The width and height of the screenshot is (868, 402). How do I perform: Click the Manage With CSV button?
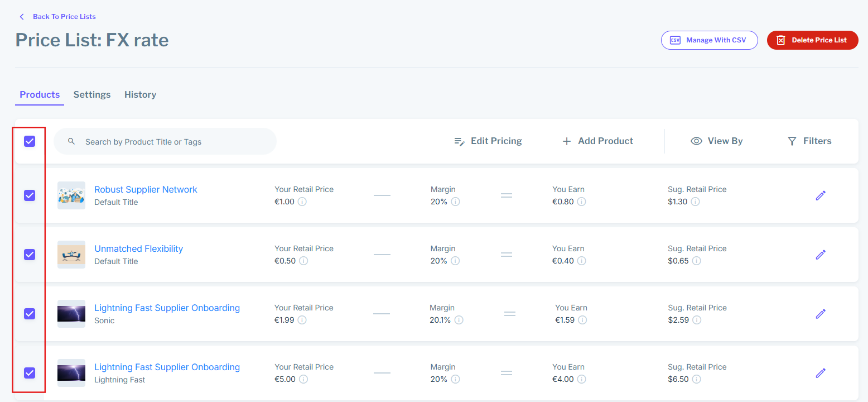tap(709, 40)
